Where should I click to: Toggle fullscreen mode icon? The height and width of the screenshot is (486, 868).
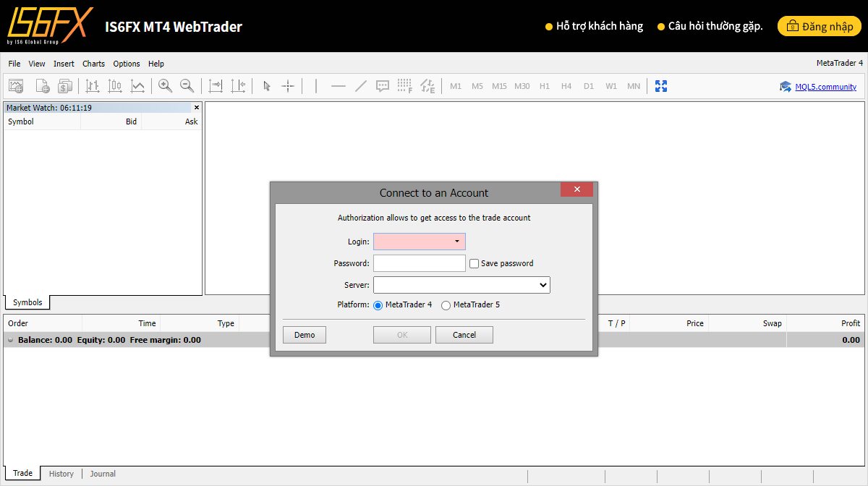[660, 86]
